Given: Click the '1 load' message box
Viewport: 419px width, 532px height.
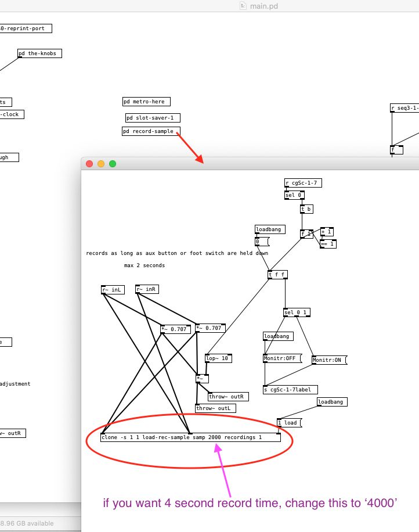Looking at the screenshot, I should (289, 423).
